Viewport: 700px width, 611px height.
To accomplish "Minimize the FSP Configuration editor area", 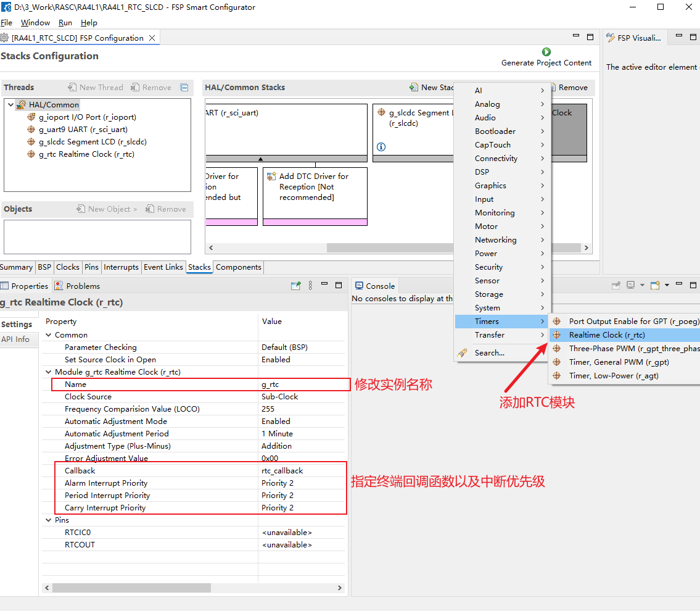I will click(x=576, y=35).
